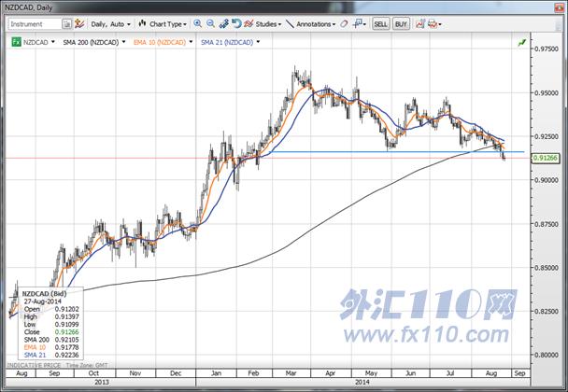Click the undo/reset arrow icon

coord(236,24)
